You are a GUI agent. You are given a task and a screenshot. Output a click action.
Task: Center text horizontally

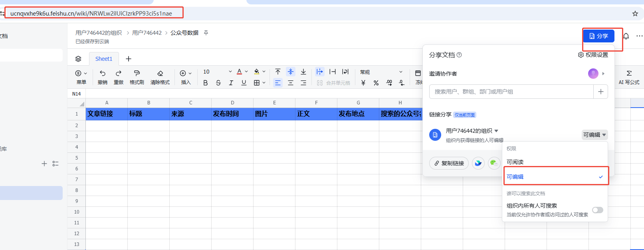pos(291,83)
